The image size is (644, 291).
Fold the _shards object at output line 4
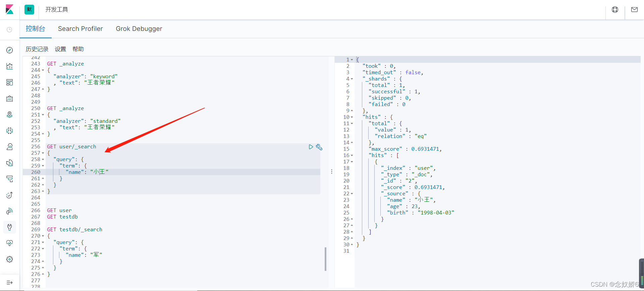tap(352, 79)
